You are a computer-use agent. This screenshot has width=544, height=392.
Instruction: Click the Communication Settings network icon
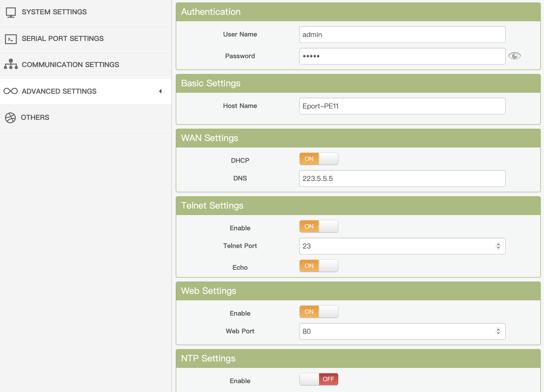point(11,64)
